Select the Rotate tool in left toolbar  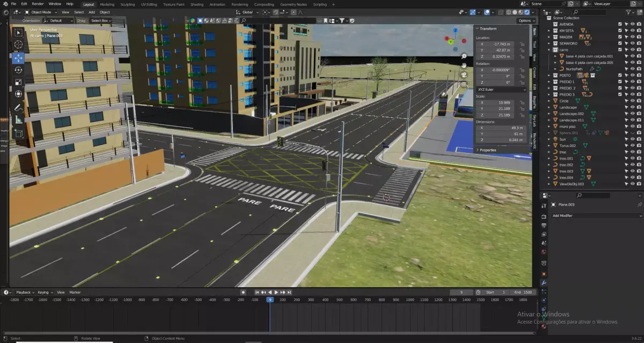pos(18,70)
